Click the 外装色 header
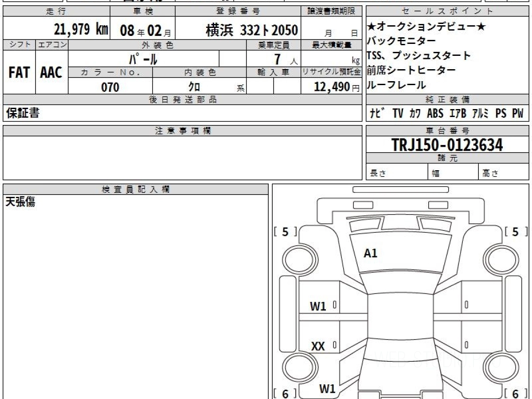 (x=157, y=45)
